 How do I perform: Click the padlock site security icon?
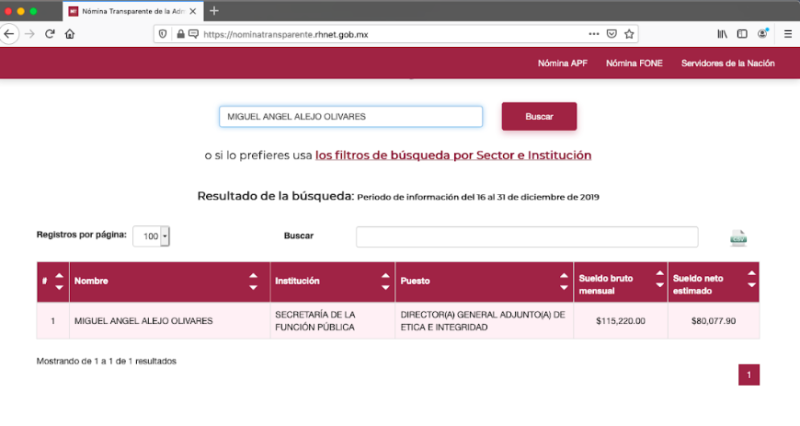(180, 33)
